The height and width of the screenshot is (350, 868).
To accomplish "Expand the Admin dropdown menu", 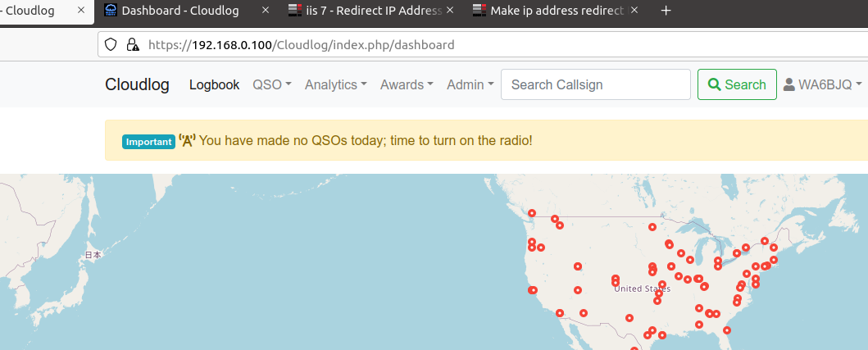I will (470, 84).
